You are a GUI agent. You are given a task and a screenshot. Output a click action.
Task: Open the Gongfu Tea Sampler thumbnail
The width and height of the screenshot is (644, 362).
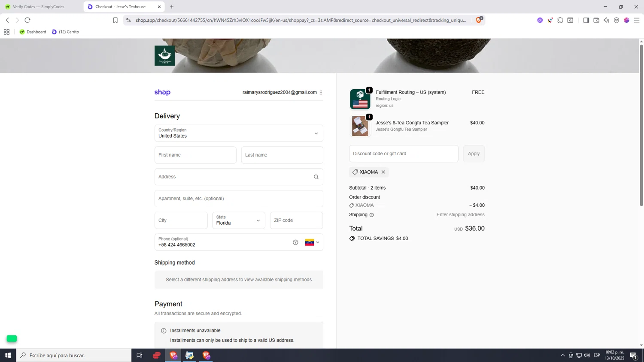[x=360, y=126]
